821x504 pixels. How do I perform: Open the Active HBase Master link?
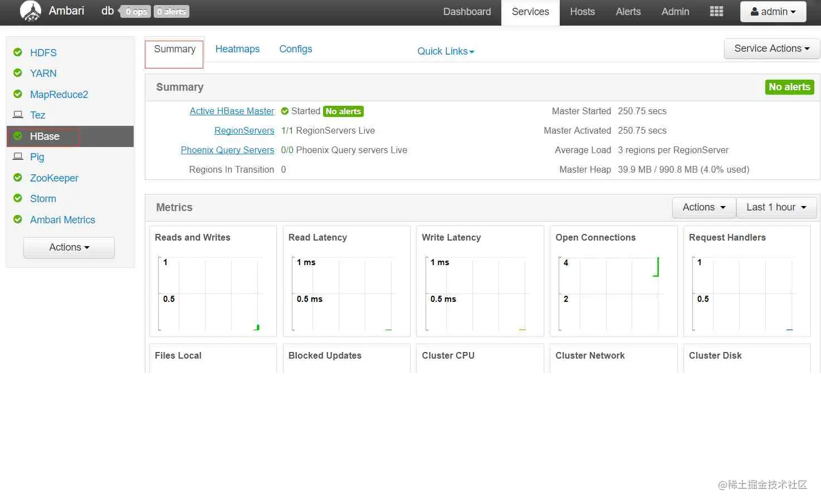[x=232, y=111]
